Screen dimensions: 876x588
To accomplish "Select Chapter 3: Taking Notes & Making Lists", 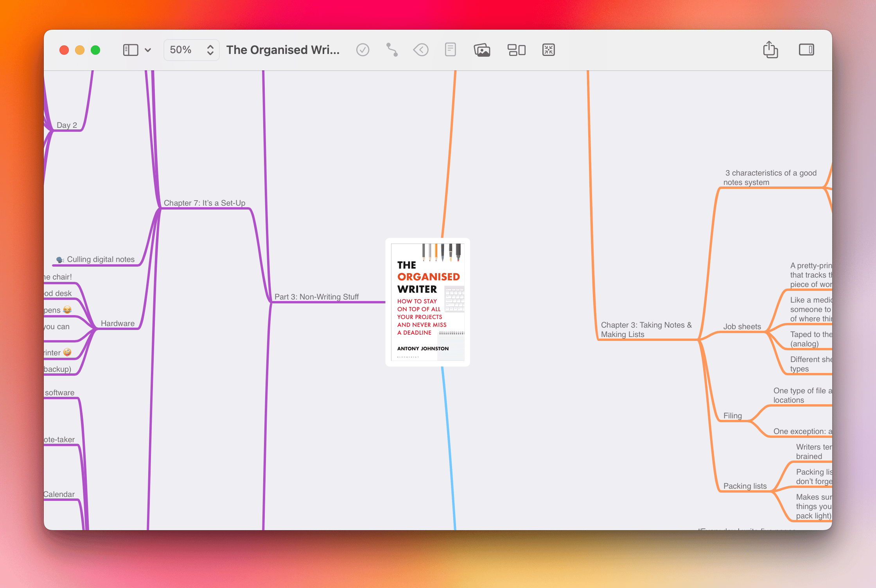I will click(646, 330).
